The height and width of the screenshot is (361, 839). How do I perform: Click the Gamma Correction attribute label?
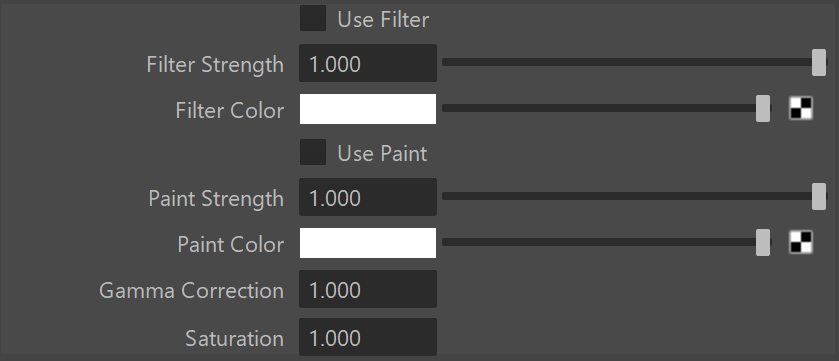tap(192, 290)
